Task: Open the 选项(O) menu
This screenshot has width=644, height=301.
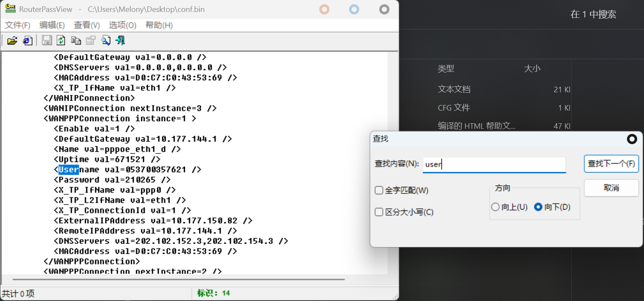Action: pyautogui.click(x=123, y=25)
